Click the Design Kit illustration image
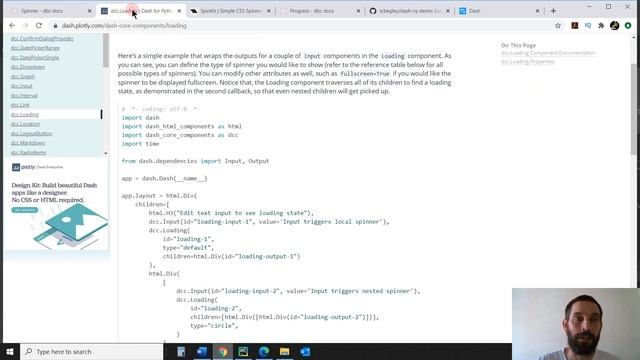The width and height of the screenshot is (640, 360). click(x=71, y=227)
